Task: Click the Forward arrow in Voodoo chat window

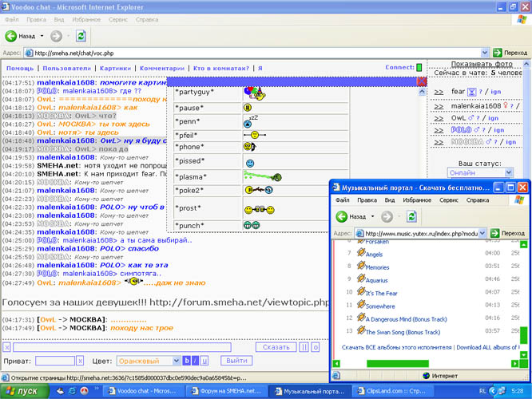Action: pyautogui.click(x=57, y=36)
